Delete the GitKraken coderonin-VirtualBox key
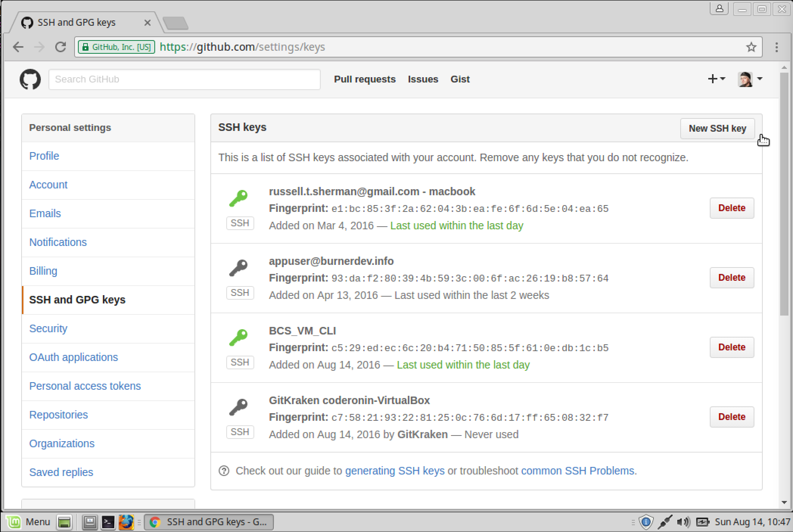The image size is (793, 532). click(x=732, y=417)
